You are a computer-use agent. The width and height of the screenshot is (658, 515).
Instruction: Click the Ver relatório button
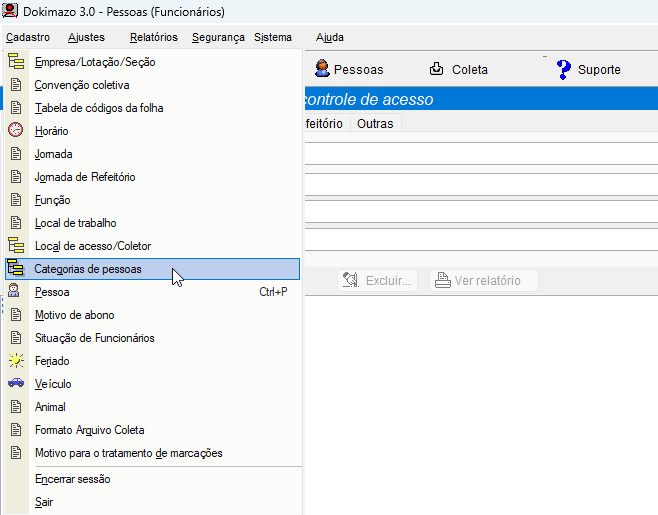(x=484, y=281)
